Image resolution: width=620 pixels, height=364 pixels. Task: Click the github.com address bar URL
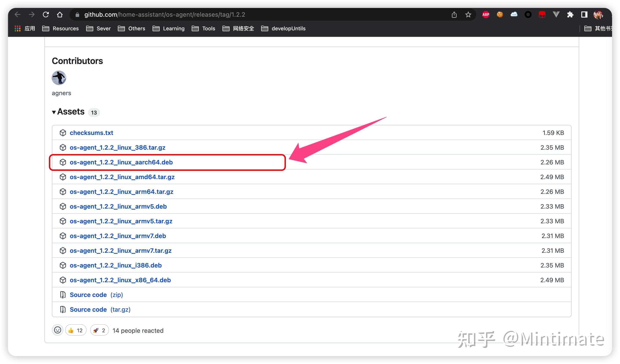pyautogui.click(x=165, y=15)
